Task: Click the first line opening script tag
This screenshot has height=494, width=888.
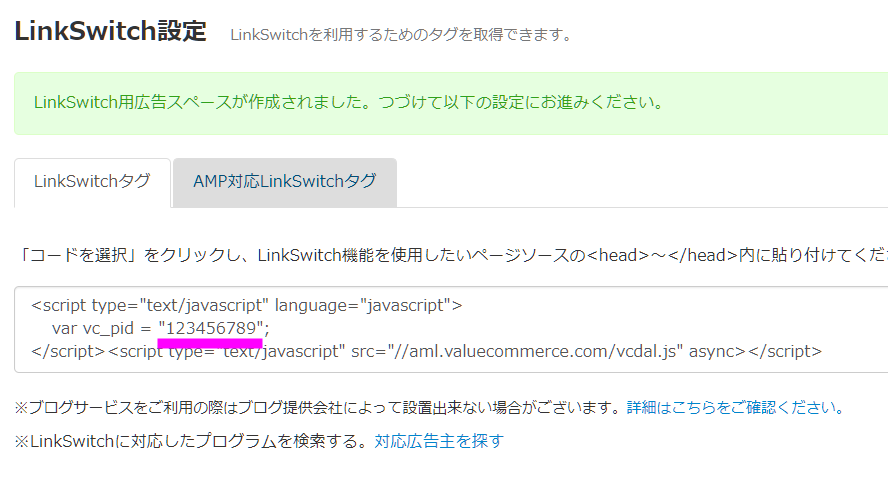Action: tap(150, 305)
